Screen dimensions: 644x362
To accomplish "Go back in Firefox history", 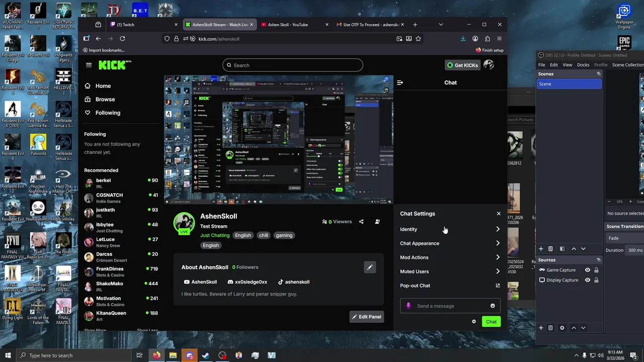I will 98,39.
